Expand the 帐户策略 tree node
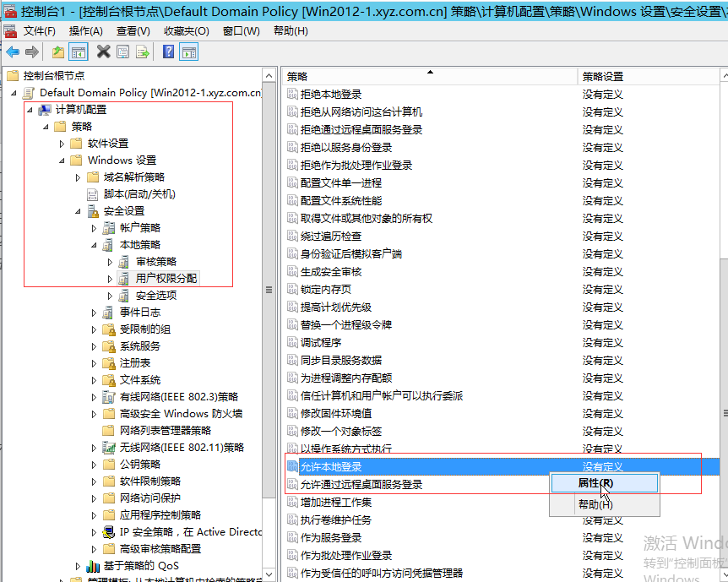This screenshot has width=728, height=582. click(x=94, y=228)
